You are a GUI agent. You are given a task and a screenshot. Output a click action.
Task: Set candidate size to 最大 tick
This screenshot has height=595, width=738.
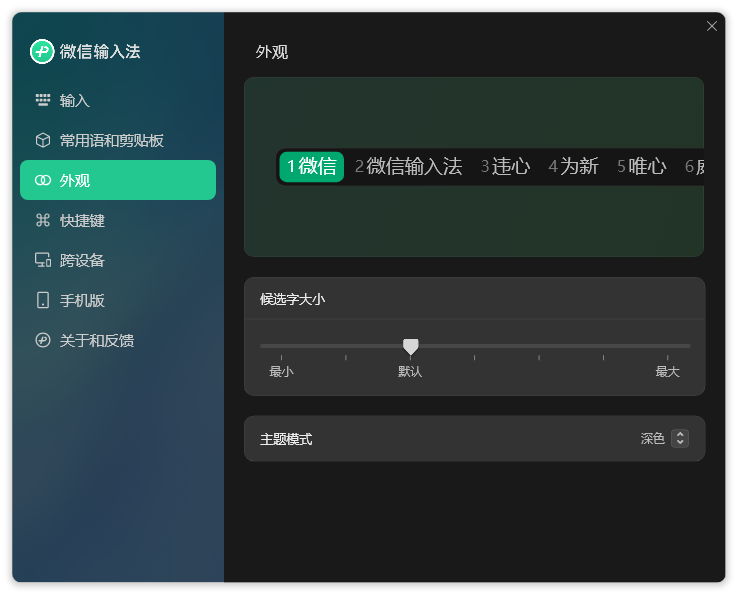(667, 358)
